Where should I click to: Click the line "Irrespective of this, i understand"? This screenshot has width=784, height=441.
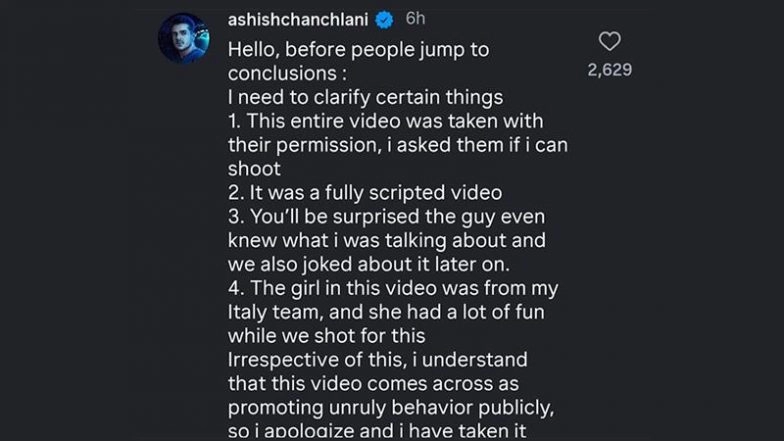(377, 359)
